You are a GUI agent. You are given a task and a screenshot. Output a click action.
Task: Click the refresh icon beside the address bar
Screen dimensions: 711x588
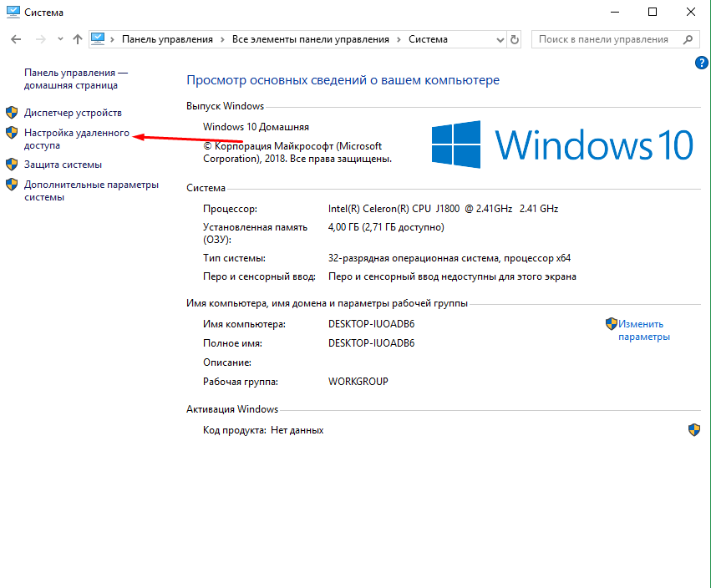[x=515, y=39]
